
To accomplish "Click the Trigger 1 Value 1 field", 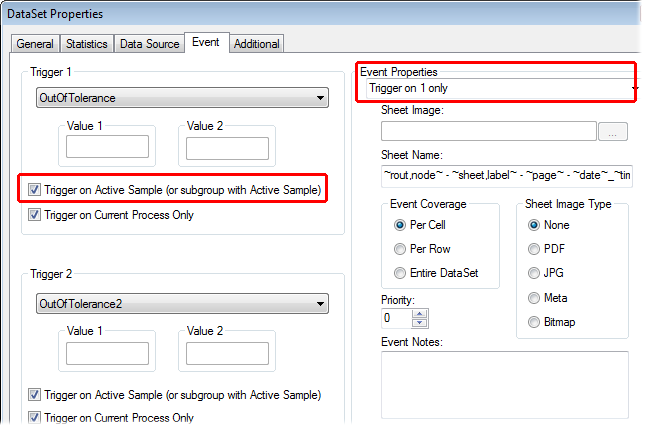I will coord(107,148).
